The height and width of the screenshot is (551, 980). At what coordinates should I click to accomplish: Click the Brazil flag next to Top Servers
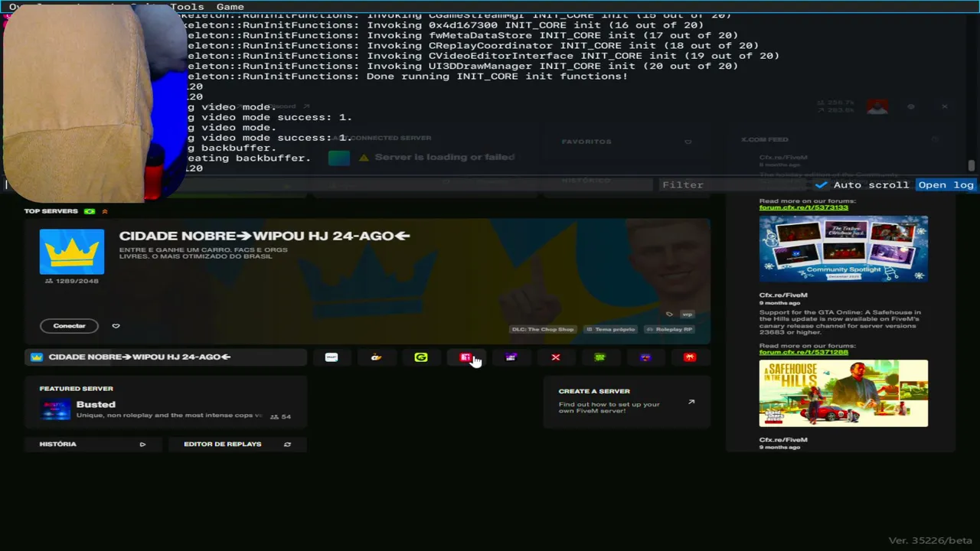pos(90,211)
